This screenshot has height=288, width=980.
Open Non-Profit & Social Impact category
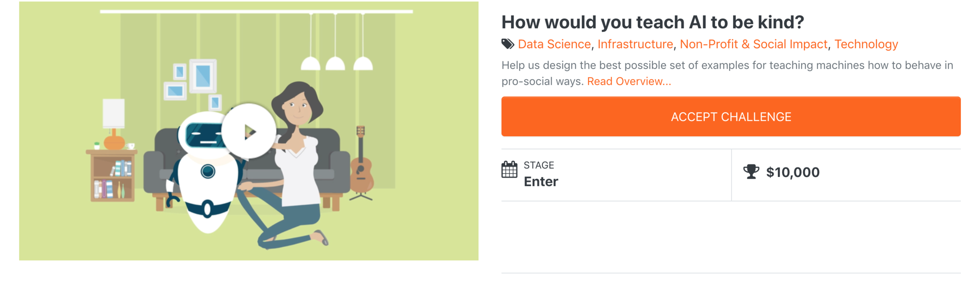click(753, 44)
